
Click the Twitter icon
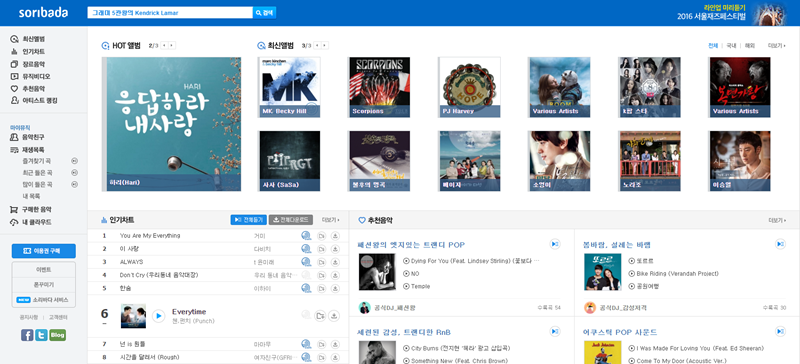point(41,335)
